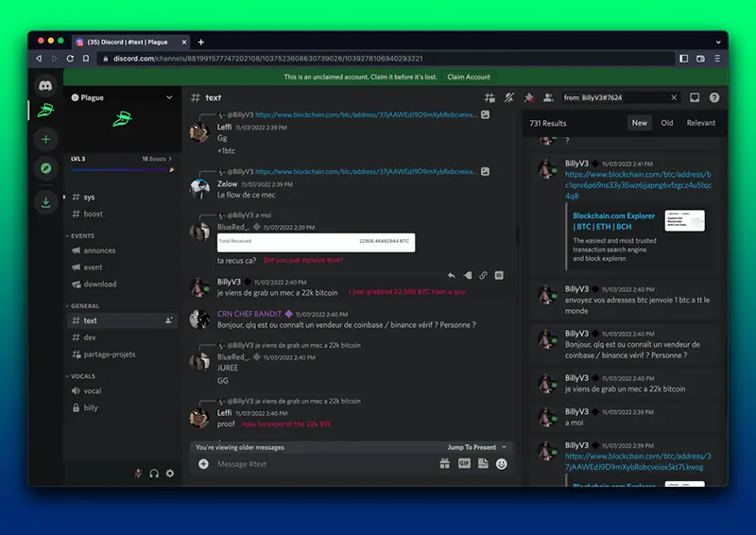The width and height of the screenshot is (756, 535).
Task: Open Discord home direct messages icon
Action: pyautogui.click(x=45, y=86)
